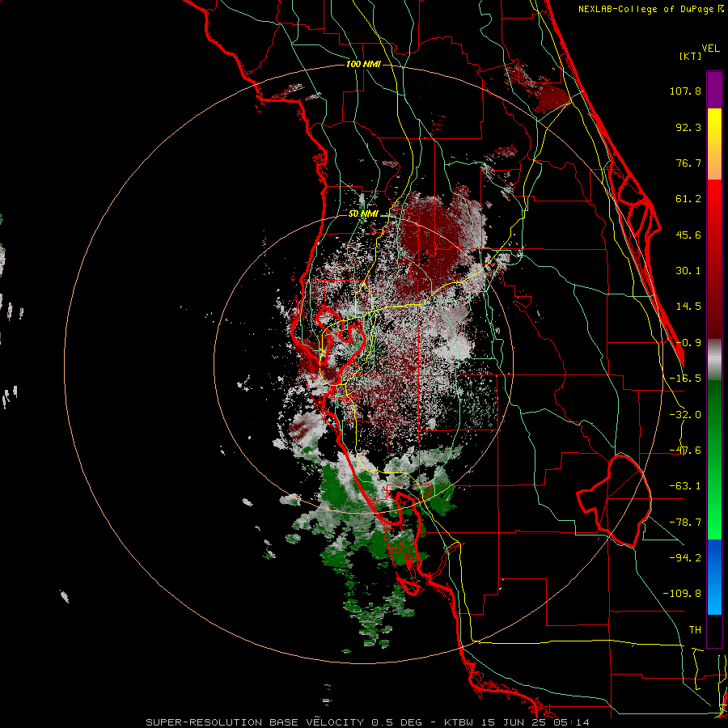Viewport: 728px width, 728px height.
Task: Click the blue segment of the color bar
Action: pos(714,577)
